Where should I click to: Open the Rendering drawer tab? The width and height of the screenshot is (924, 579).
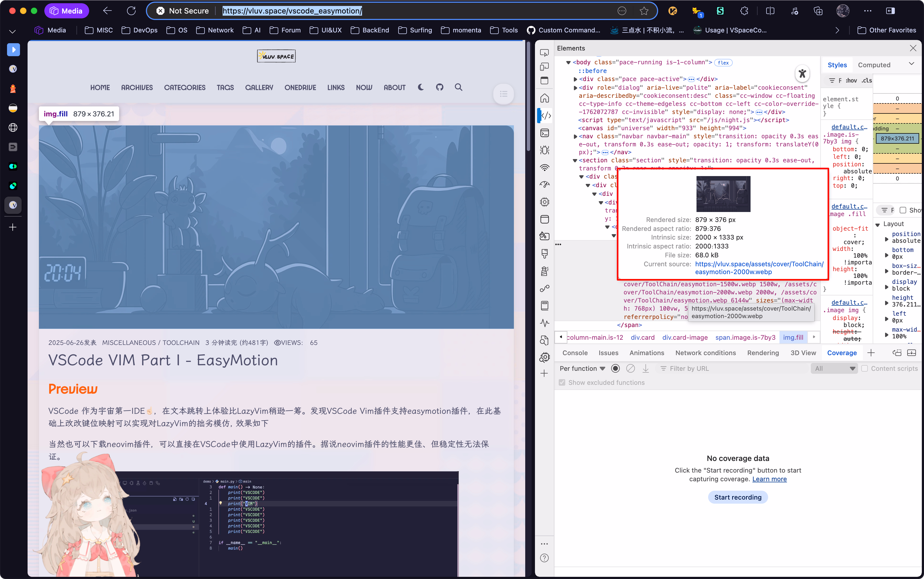click(x=763, y=353)
